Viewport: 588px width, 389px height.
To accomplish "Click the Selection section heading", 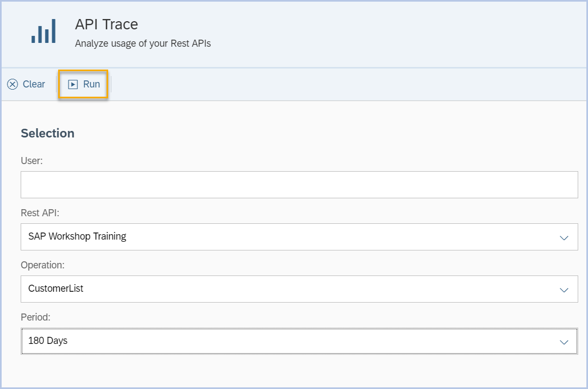I will tap(47, 133).
